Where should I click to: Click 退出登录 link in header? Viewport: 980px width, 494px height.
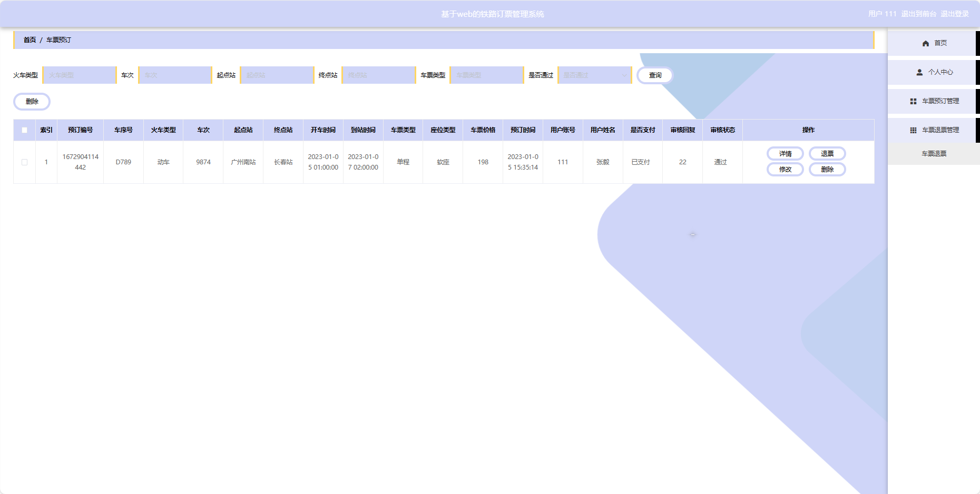[x=955, y=14]
